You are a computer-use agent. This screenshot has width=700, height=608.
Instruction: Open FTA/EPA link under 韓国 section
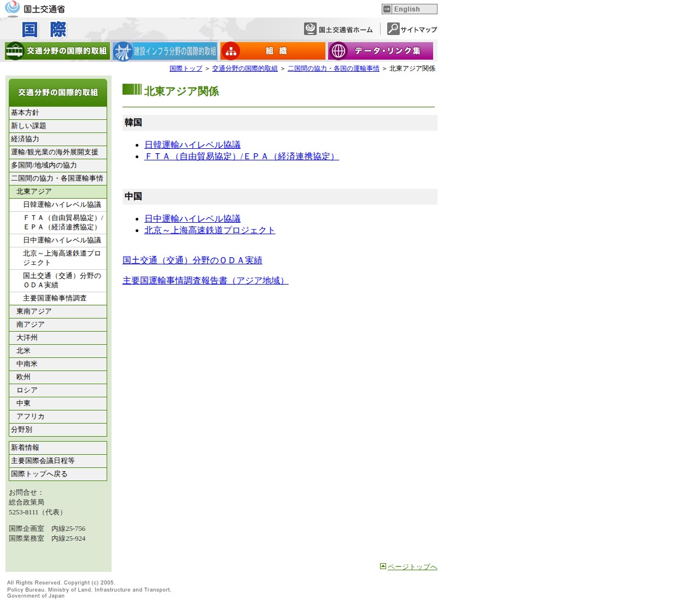tap(242, 156)
